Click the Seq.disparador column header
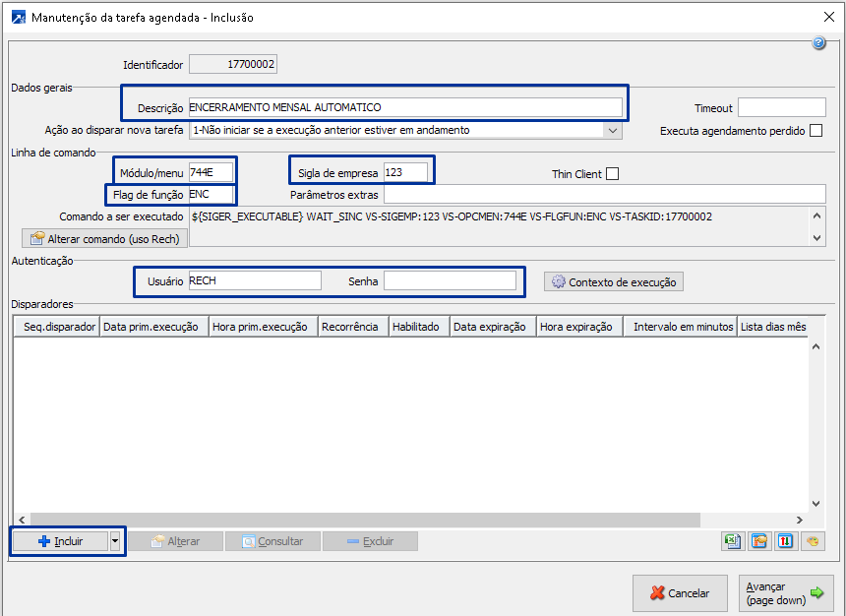846x616 pixels. tap(57, 327)
